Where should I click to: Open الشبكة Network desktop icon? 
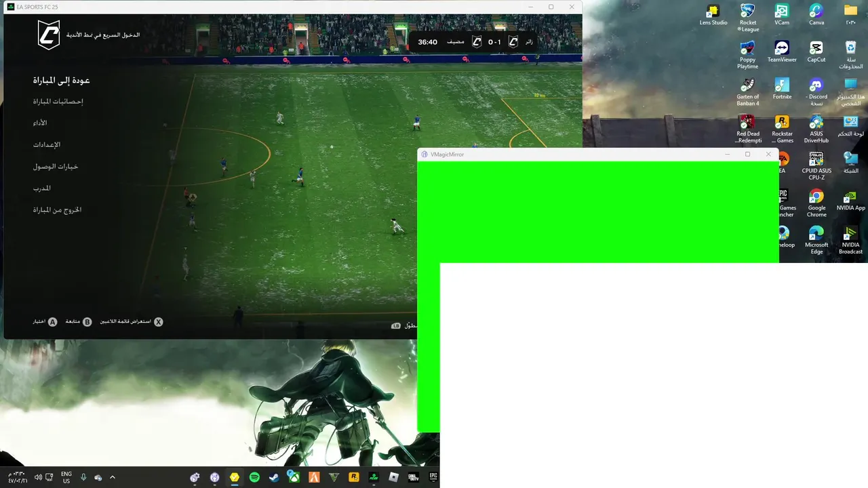pos(850,163)
